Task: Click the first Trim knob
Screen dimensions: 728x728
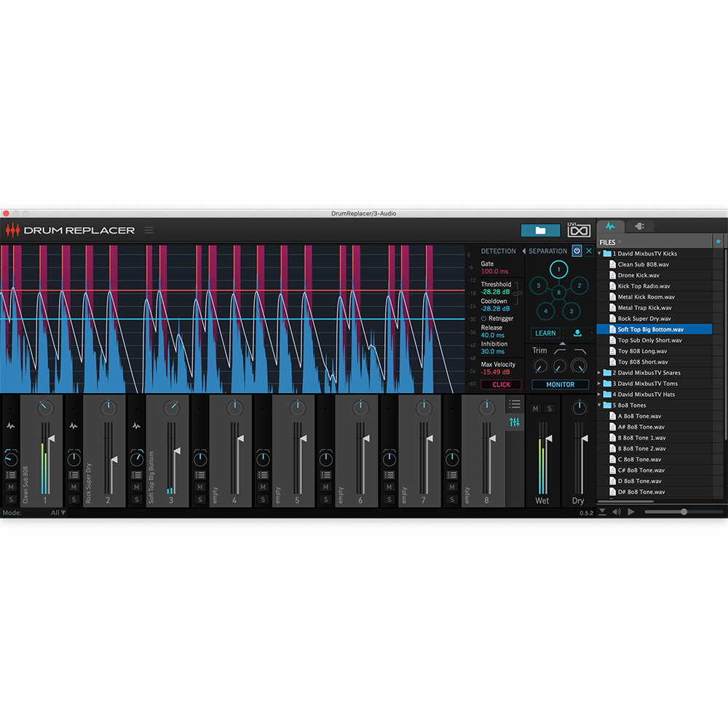Action: pyautogui.click(x=540, y=366)
